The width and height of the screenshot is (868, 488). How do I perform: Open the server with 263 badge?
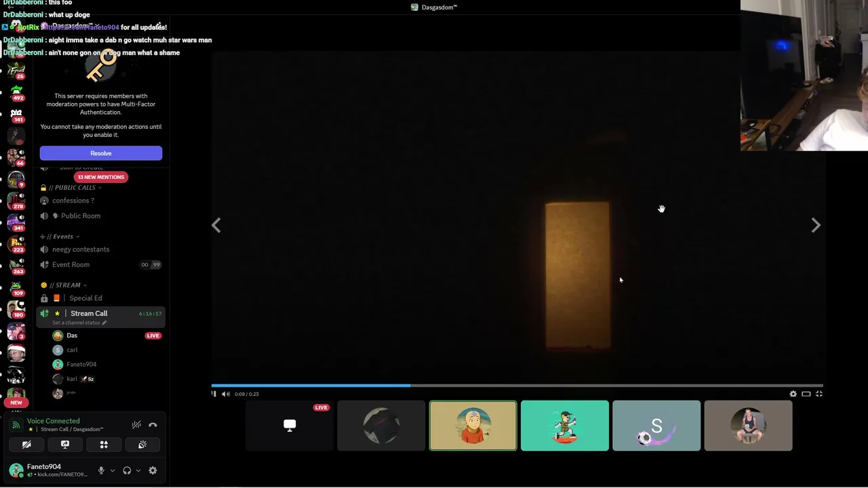[x=16, y=266]
